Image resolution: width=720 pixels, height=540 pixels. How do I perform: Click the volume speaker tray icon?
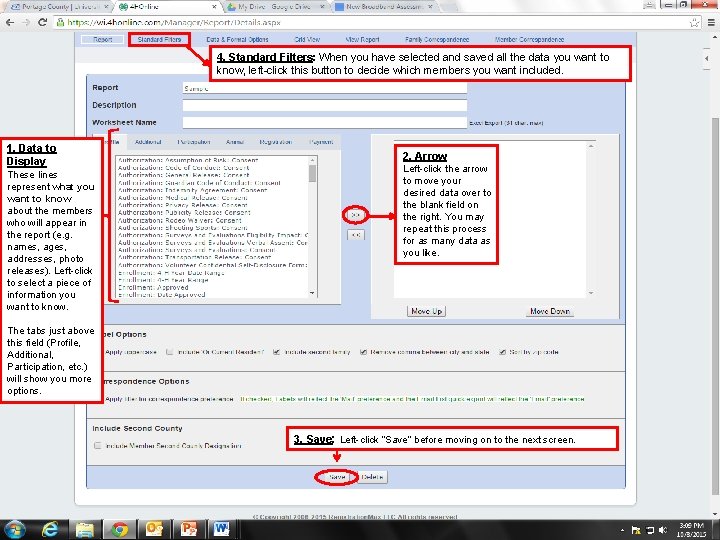[x=663, y=530]
